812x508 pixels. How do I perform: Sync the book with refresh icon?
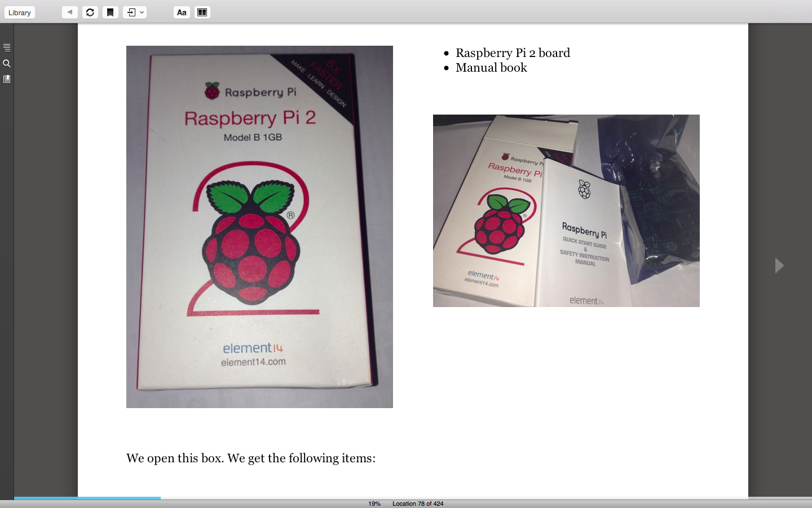(90, 12)
